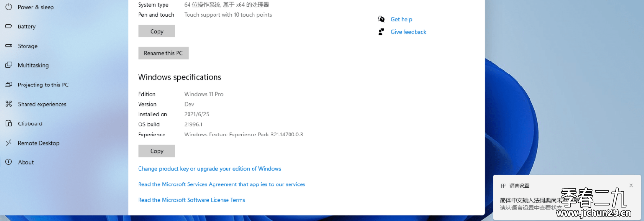Click the Shared experiences icon
The image size is (644, 221).
coord(8,104)
